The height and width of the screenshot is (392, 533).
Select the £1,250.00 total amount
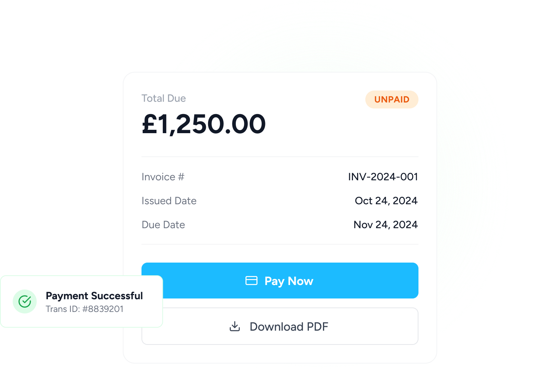(x=204, y=124)
